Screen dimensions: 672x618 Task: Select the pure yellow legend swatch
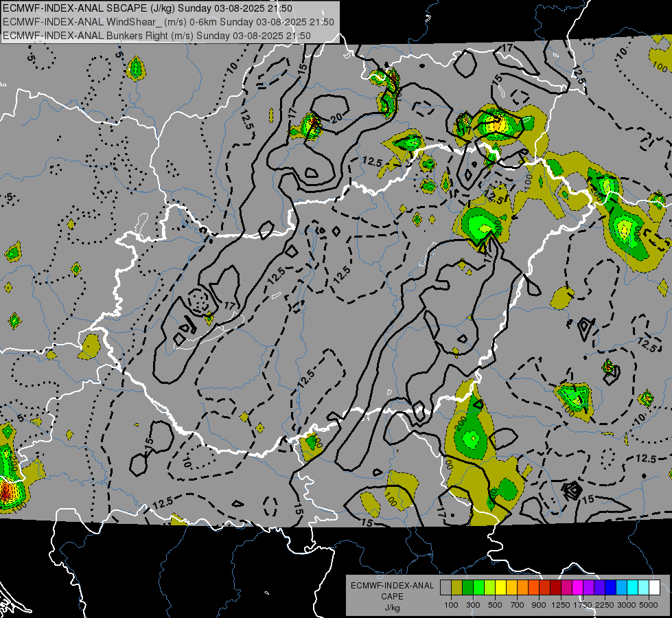pyautogui.click(x=500, y=588)
